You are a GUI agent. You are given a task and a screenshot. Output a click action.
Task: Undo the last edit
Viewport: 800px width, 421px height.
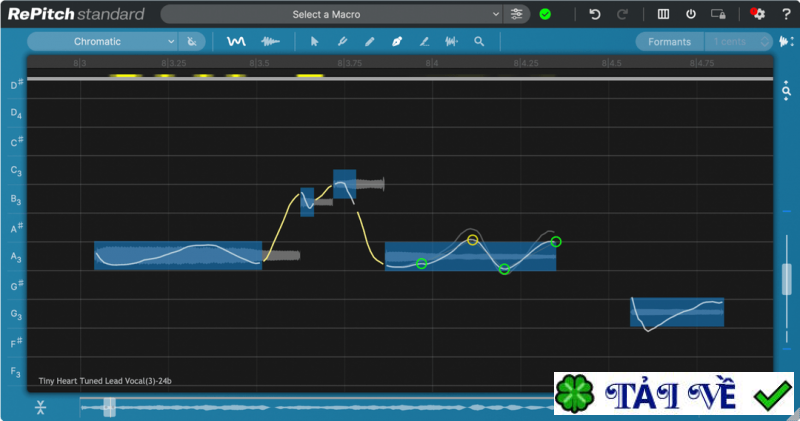pyautogui.click(x=594, y=14)
